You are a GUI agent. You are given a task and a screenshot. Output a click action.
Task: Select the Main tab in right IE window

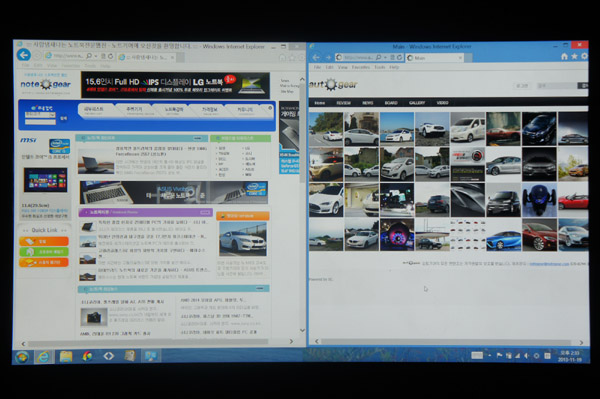[x=435, y=58]
